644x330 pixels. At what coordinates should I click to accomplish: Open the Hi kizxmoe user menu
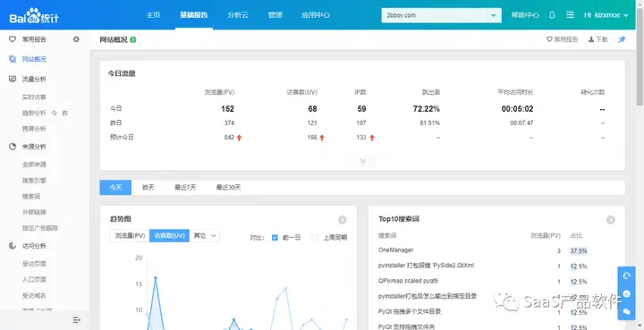click(606, 15)
